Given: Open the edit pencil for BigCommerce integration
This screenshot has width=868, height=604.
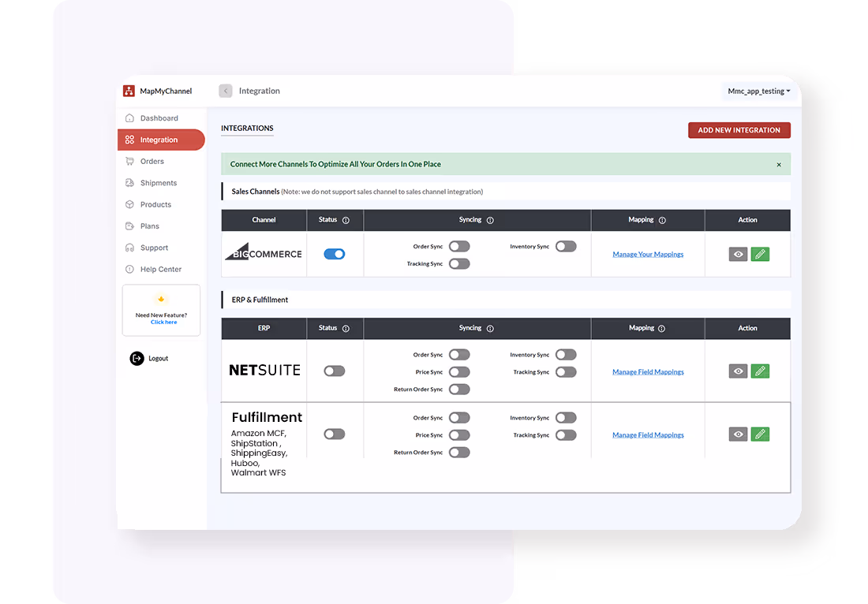Looking at the screenshot, I should [x=760, y=254].
